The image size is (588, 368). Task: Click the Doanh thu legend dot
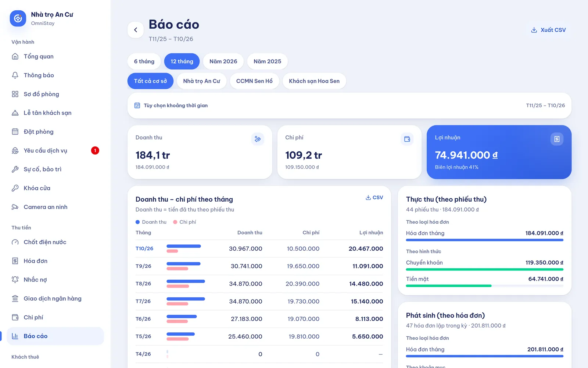pyautogui.click(x=138, y=222)
